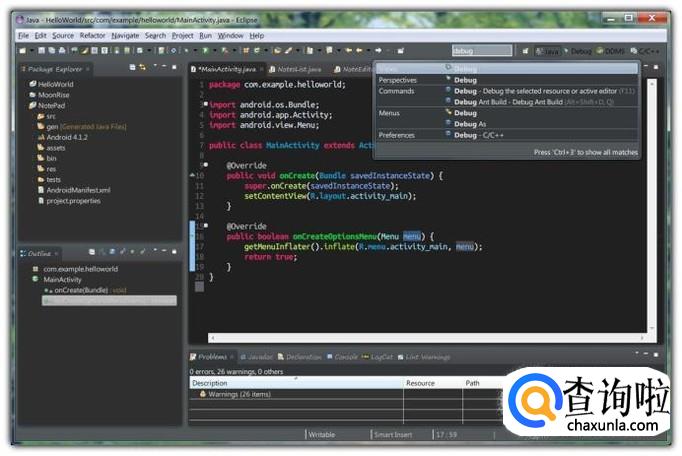
Task: Select the Android 4.1.2 library
Action: click(x=68, y=137)
